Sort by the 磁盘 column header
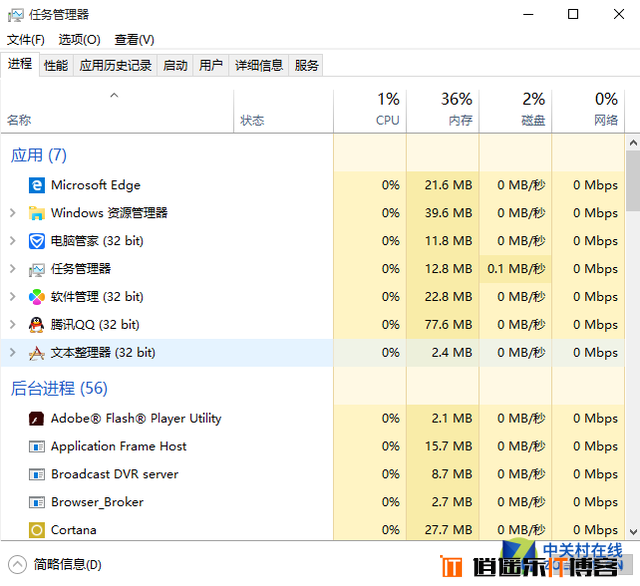 point(515,111)
